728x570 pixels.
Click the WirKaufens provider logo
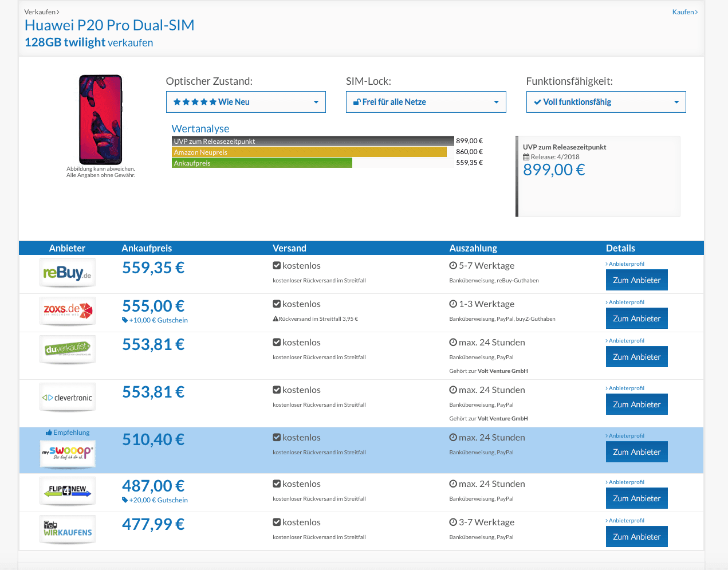point(68,529)
